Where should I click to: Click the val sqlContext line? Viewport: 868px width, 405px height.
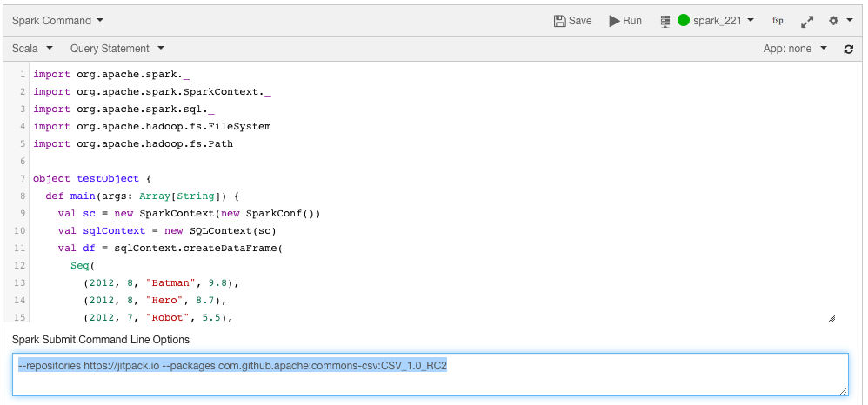pos(167,230)
